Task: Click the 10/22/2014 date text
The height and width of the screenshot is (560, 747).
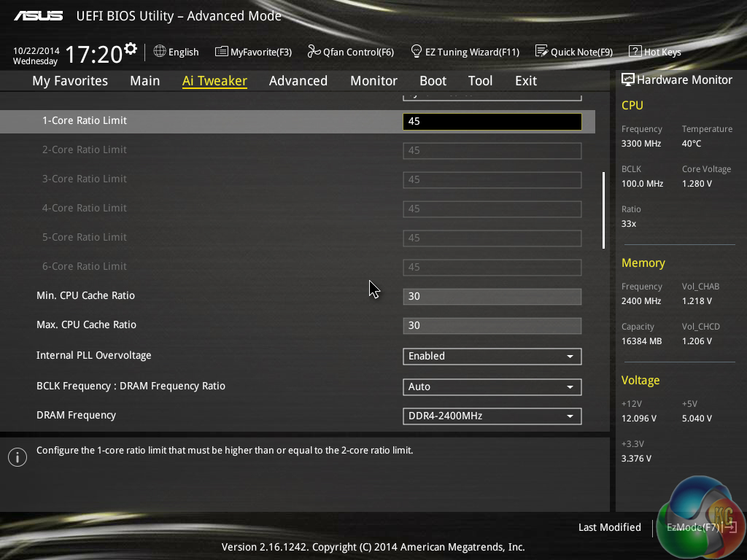Action: tap(36, 50)
